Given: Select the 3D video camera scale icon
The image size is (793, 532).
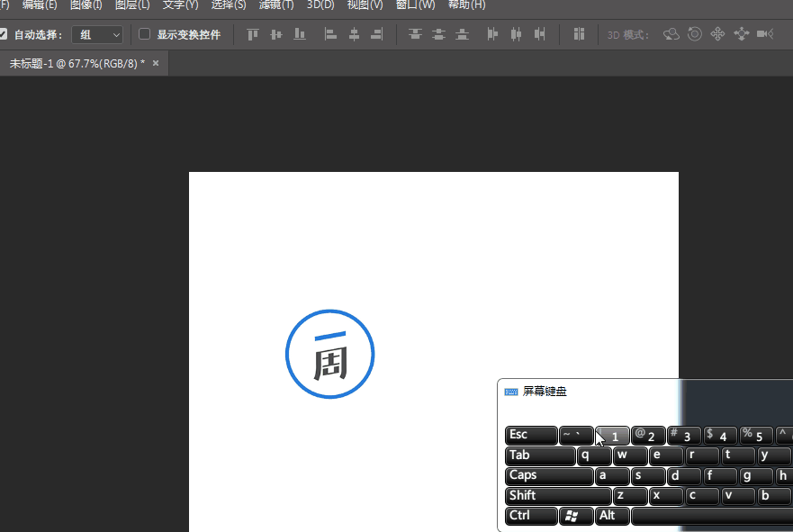Looking at the screenshot, I should point(765,34).
